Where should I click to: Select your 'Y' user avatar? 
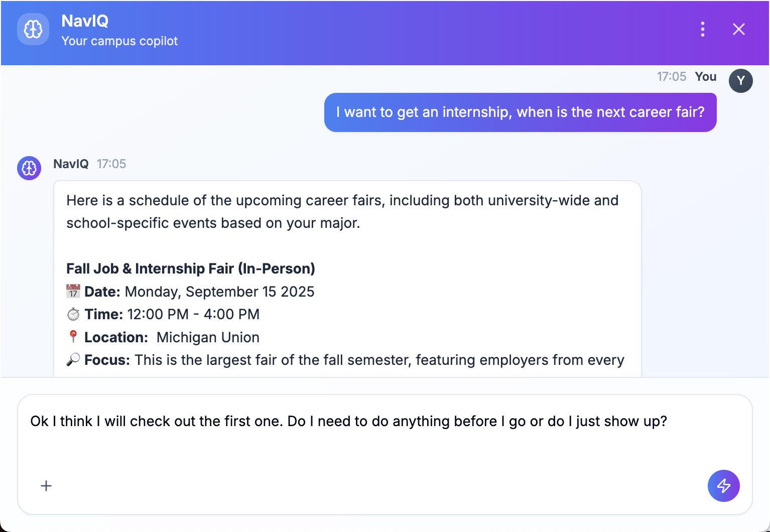click(x=741, y=80)
